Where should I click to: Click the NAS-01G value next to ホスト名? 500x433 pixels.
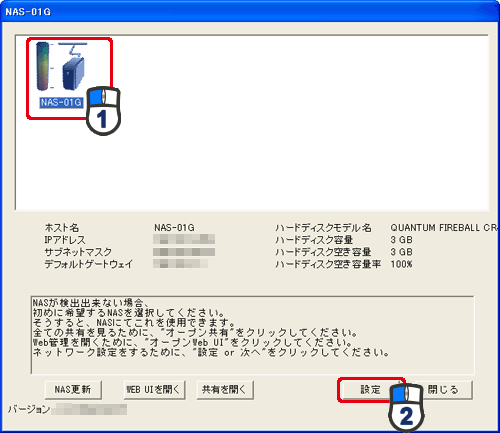pos(174,228)
